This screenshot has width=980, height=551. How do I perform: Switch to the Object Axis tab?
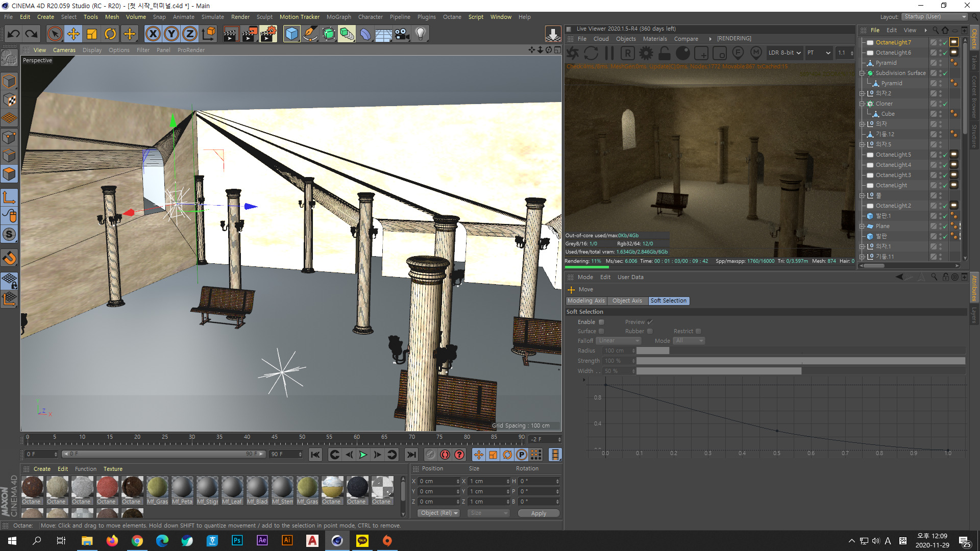(627, 300)
